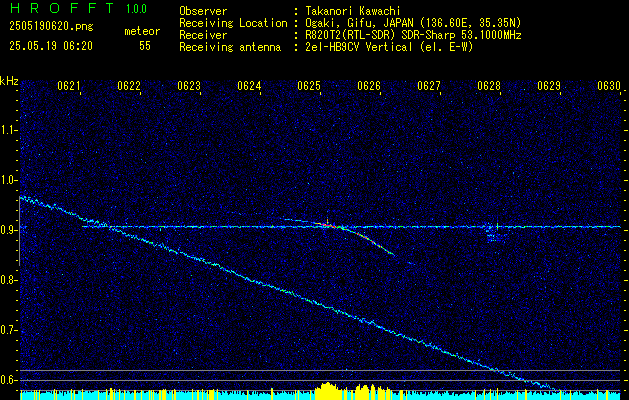Click the Receiving Location label
Image resolution: width=629 pixels, height=400 pixels.
(x=233, y=23)
